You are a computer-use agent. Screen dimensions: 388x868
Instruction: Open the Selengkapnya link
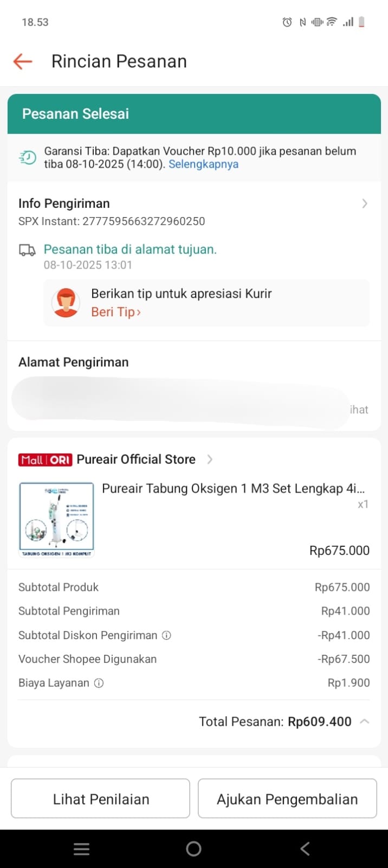point(203,164)
